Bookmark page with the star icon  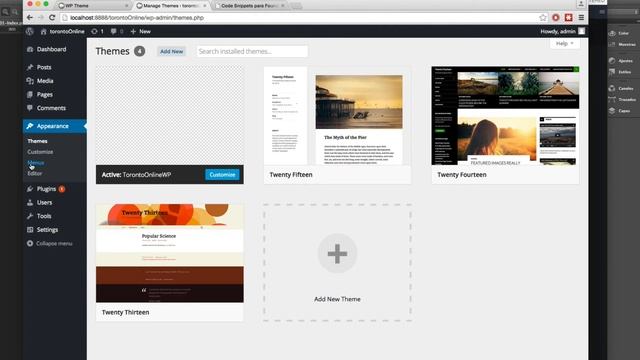click(x=542, y=18)
